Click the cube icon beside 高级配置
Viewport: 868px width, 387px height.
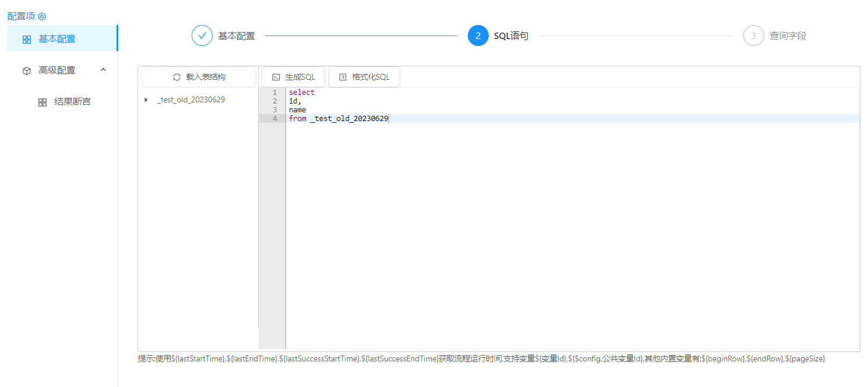[x=27, y=70]
